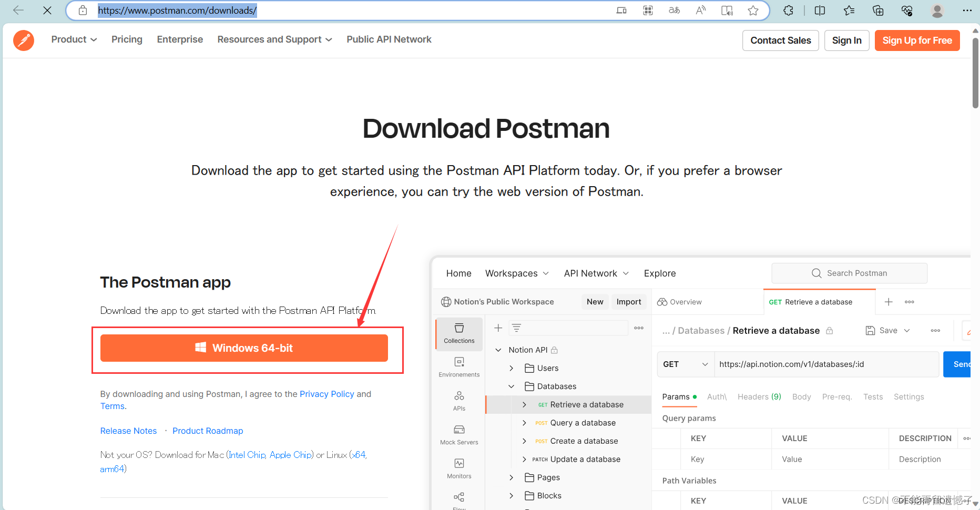Open Enterprise page

tap(180, 39)
